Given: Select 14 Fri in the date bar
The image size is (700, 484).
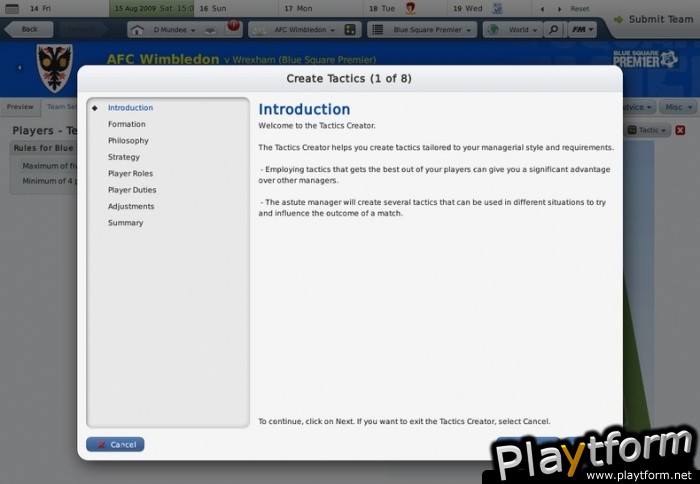Looking at the screenshot, I should (40, 8).
